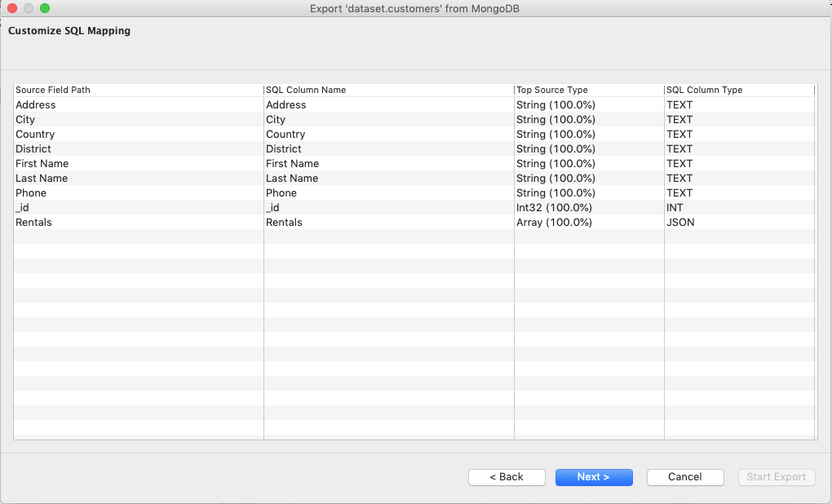This screenshot has width=832, height=504.
Task: Edit the Last Name SQL column name
Action: [x=389, y=179]
